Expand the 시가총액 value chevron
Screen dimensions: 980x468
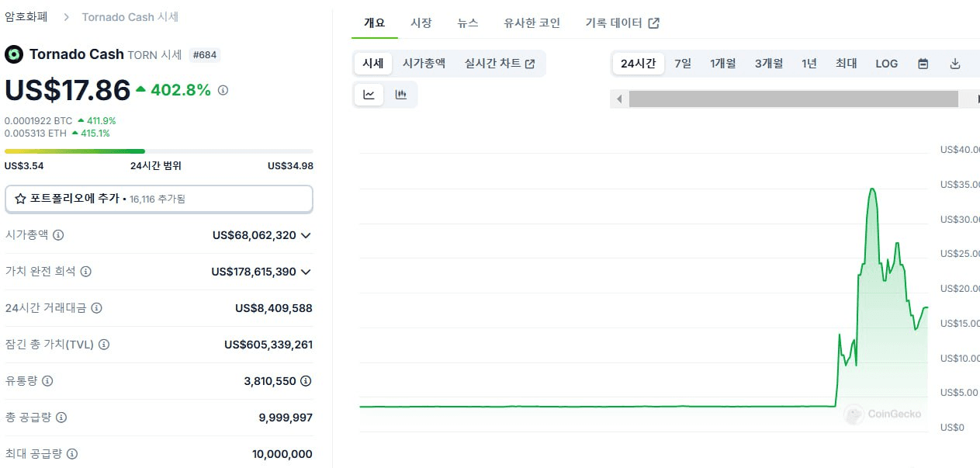tap(306, 235)
